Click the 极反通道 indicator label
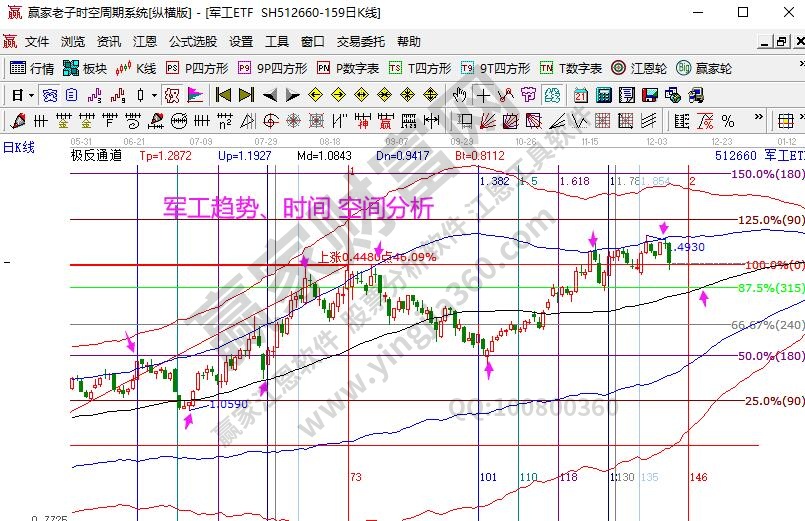The width and height of the screenshot is (805, 521). (x=96, y=156)
